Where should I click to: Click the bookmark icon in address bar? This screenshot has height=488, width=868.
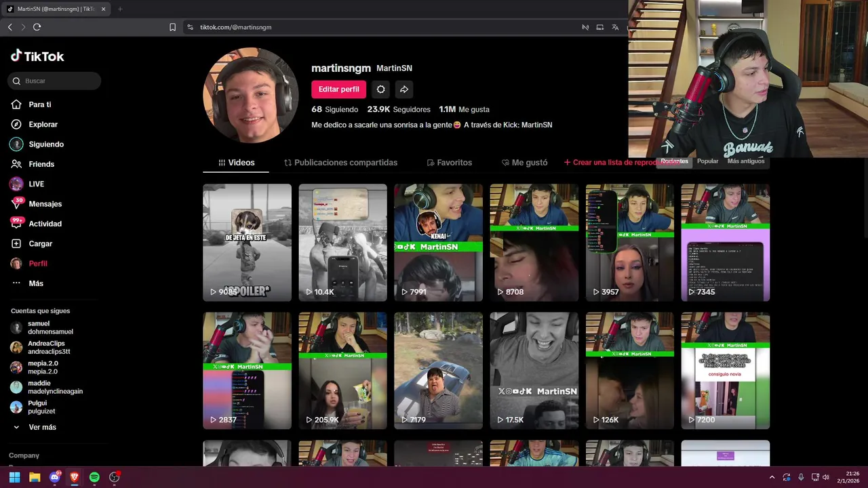click(172, 27)
